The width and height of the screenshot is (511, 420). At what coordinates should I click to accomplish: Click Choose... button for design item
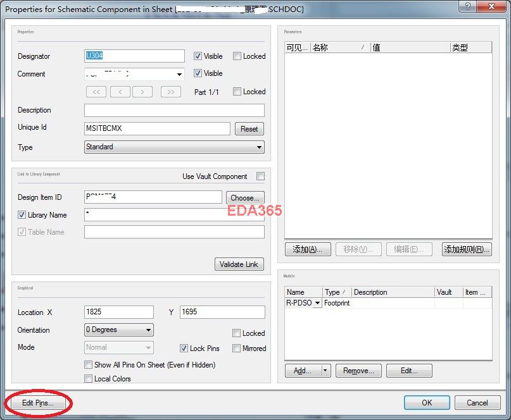245,197
